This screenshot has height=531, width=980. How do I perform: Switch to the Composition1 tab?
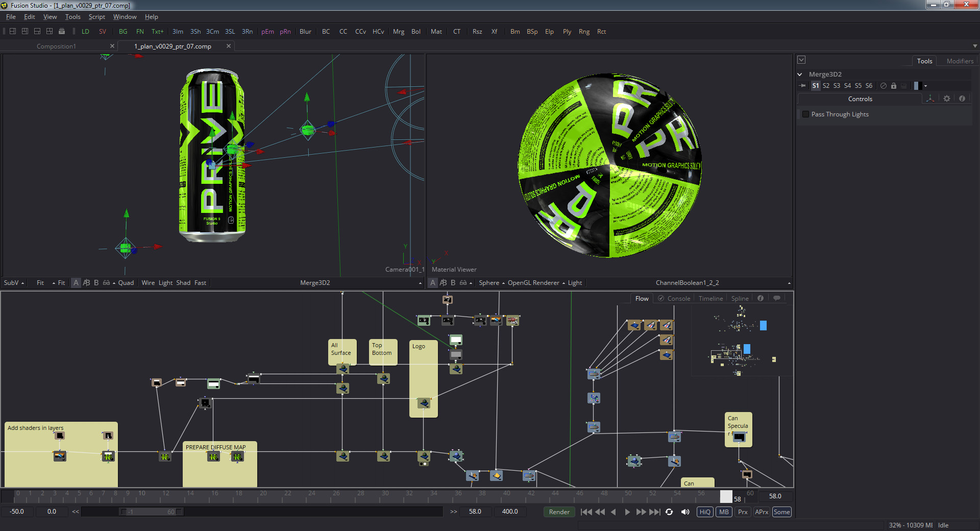(56, 46)
